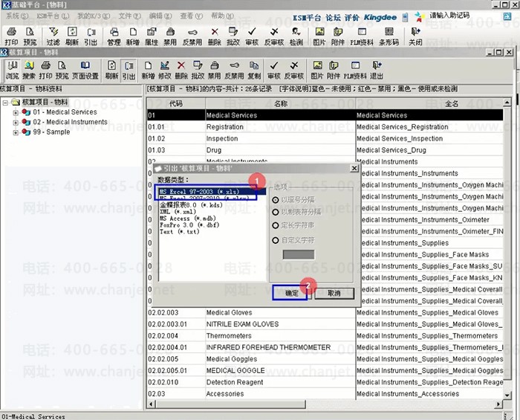
Task: Select the 定长字符串 (fixed-length string) radio option
Action: click(276, 227)
